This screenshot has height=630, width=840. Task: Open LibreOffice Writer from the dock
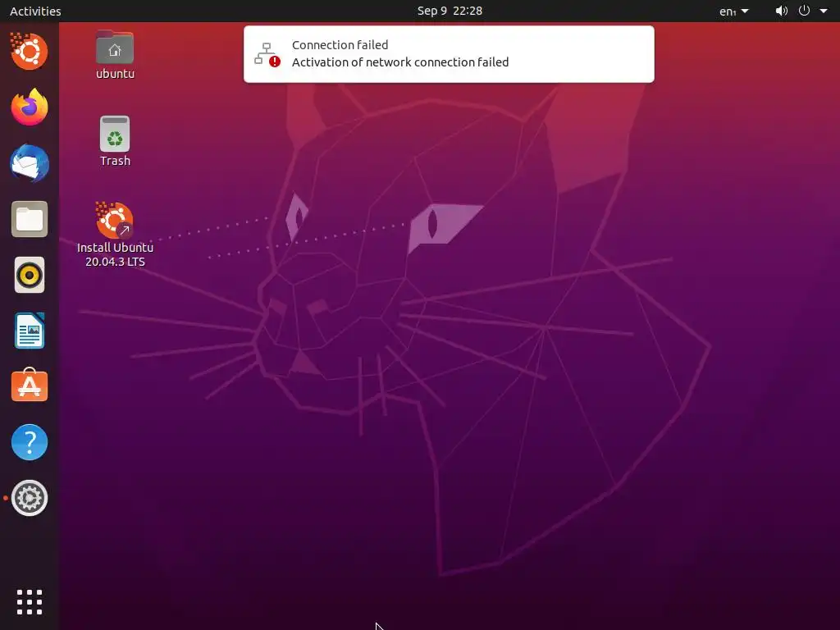click(30, 331)
